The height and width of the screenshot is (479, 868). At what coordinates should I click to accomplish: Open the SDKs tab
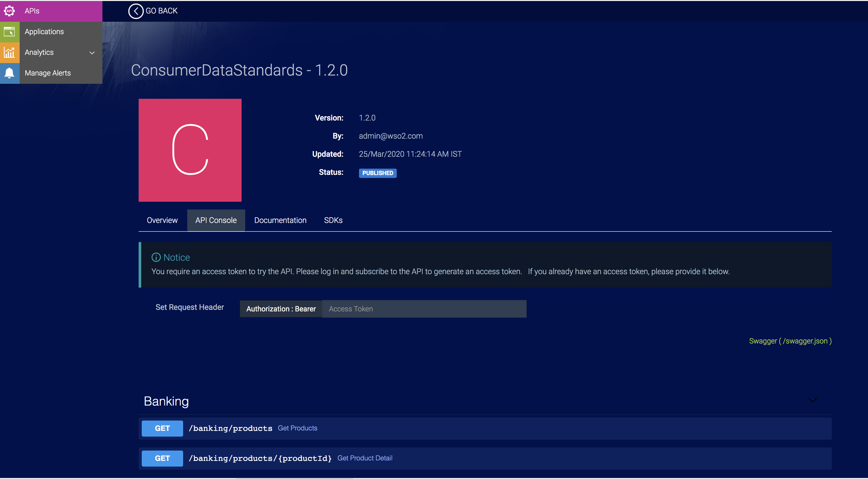(x=333, y=220)
